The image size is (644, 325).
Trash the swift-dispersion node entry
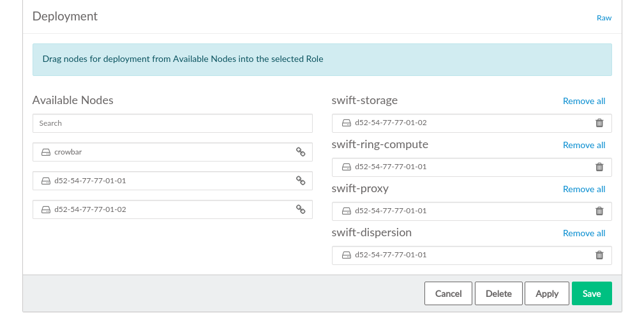click(x=599, y=255)
